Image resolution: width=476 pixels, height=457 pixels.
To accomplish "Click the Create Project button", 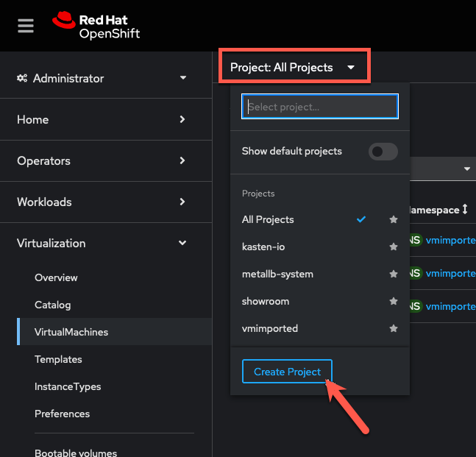I will [x=287, y=372].
